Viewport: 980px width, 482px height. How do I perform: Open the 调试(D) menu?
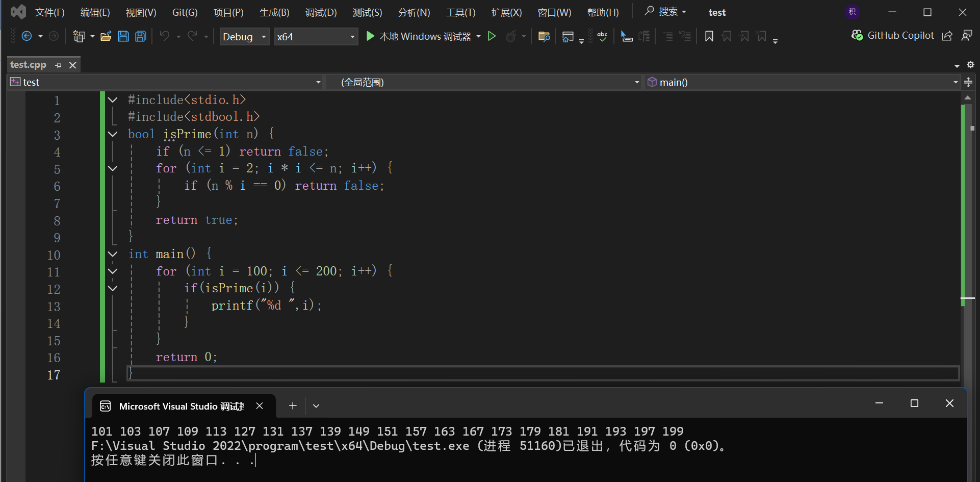(x=321, y=12)
